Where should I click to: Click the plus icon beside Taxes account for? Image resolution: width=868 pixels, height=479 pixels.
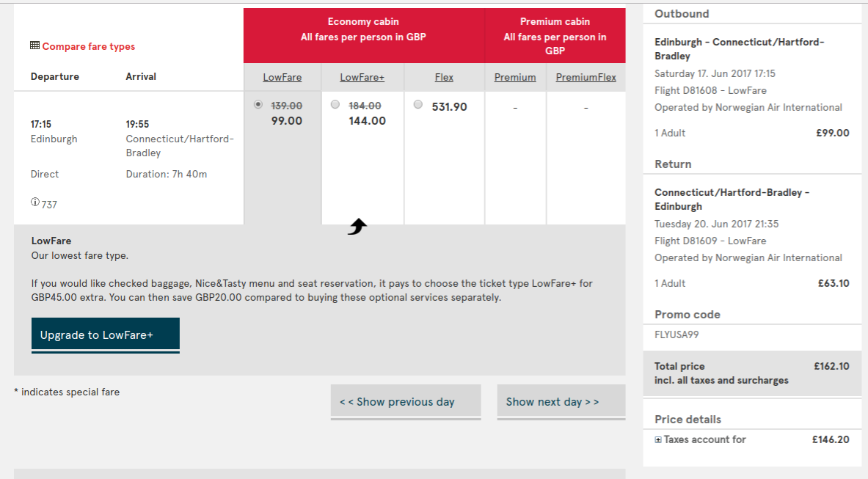pyautogui.click(x=657, y=439)
